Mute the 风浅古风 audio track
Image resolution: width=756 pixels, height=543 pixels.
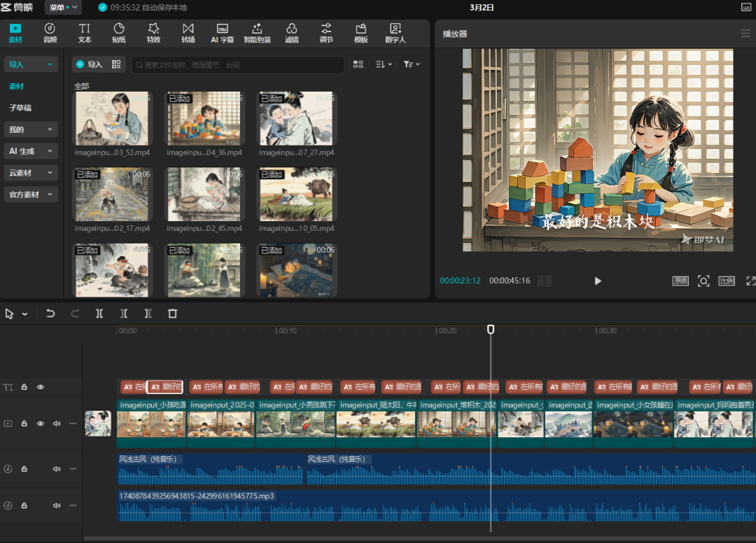(56, 469)
